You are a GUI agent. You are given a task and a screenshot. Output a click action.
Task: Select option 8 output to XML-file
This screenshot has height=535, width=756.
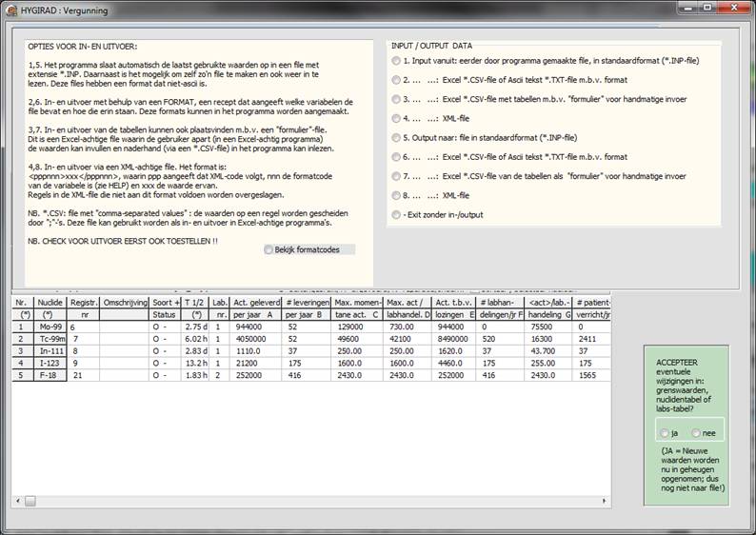pos(396,196)
